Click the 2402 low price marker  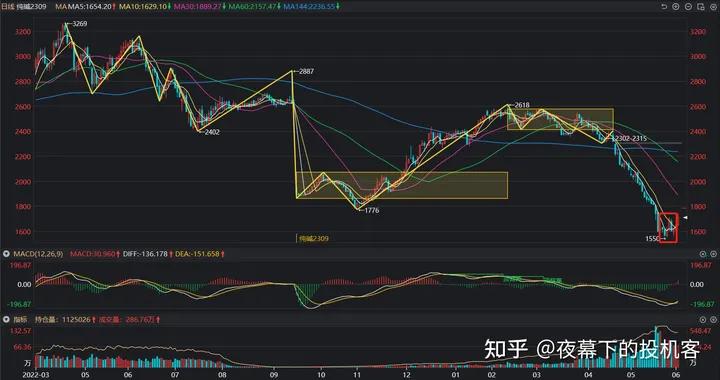pyautogui.click(x=212, y=132)
